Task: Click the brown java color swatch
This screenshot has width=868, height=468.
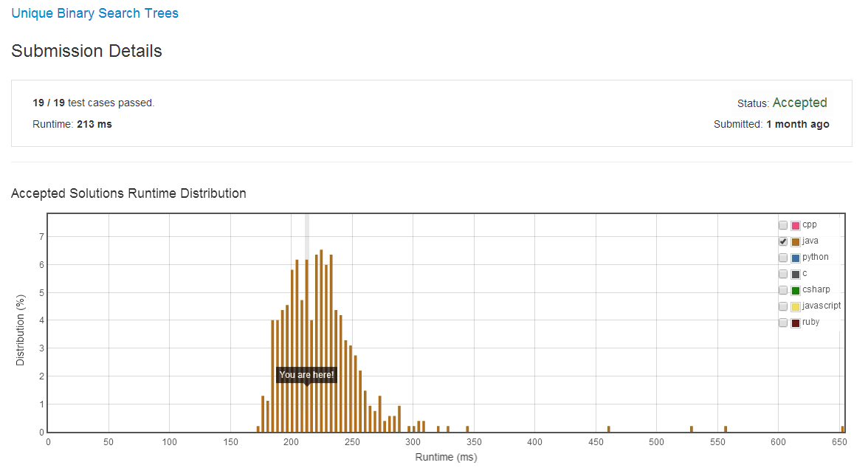Action: pyautogui.click(x=796, y=241)
